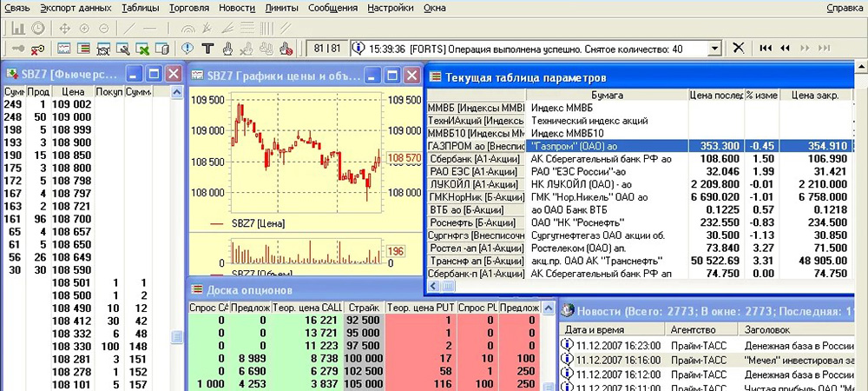
Task: Click the bold T toolbar icon
Action: [208, 48]
